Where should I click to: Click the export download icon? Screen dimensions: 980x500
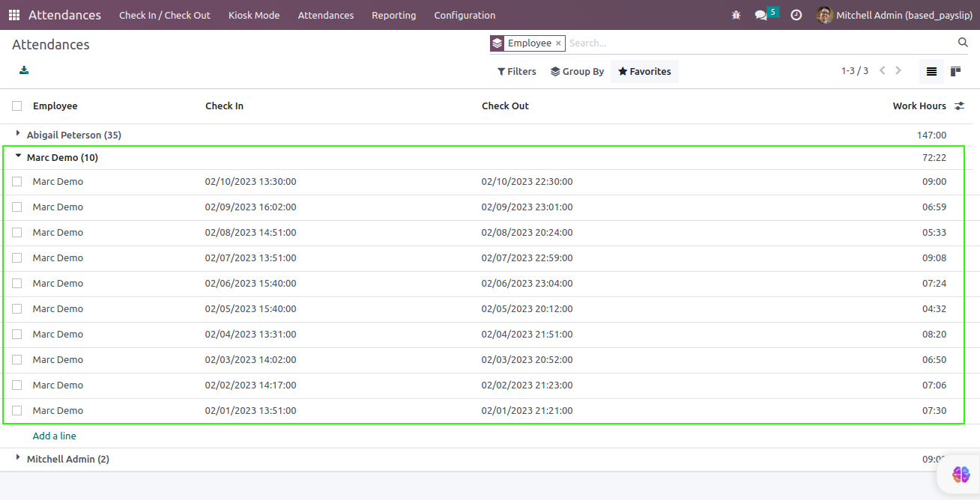[24, 70]
